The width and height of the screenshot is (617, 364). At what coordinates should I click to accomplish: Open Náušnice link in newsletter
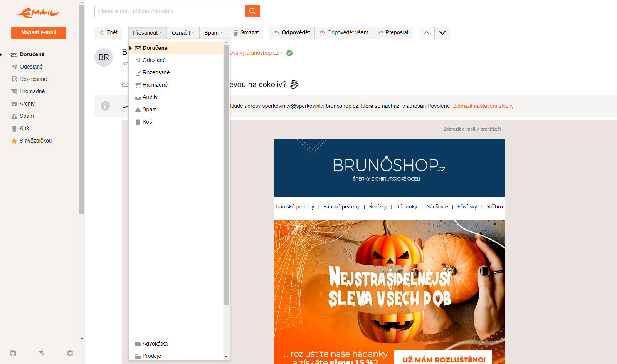tap(437, 207)
